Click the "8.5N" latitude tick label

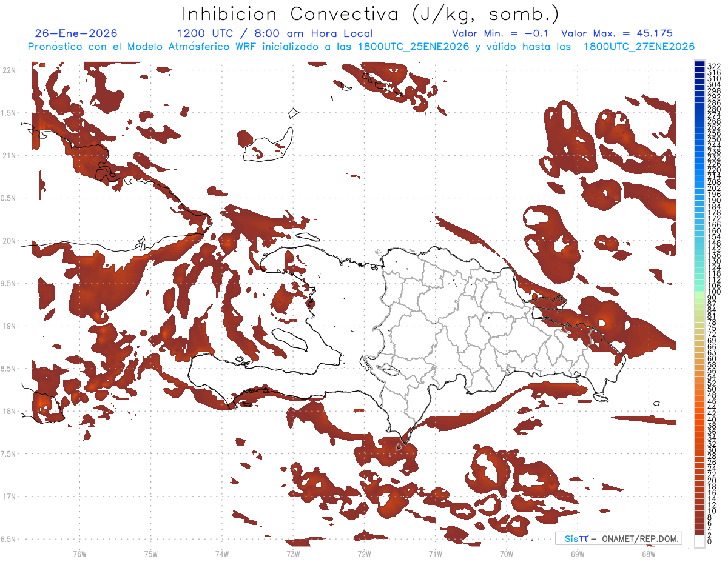pos(8,369)
